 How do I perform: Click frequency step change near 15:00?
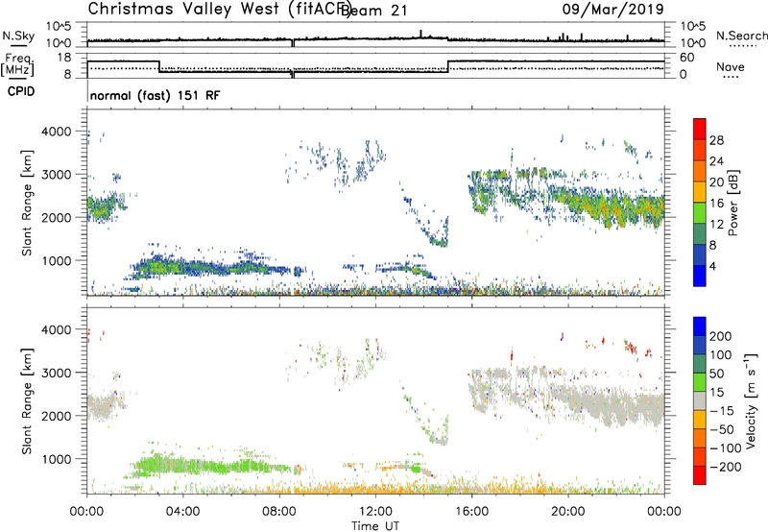448,67
